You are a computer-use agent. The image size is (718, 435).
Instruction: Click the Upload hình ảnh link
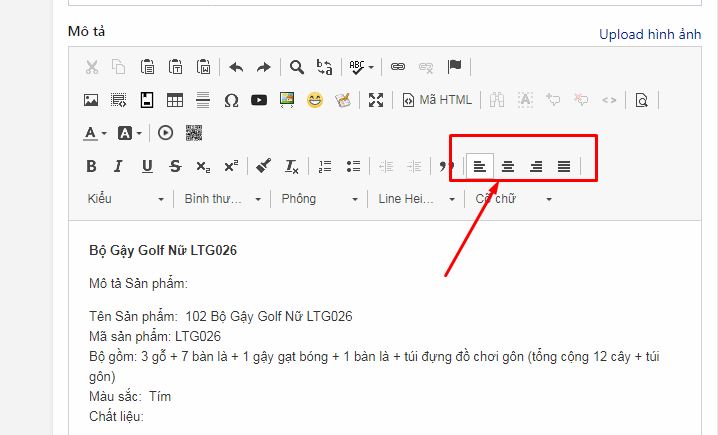pyautogui.click(x=650, y=34)
